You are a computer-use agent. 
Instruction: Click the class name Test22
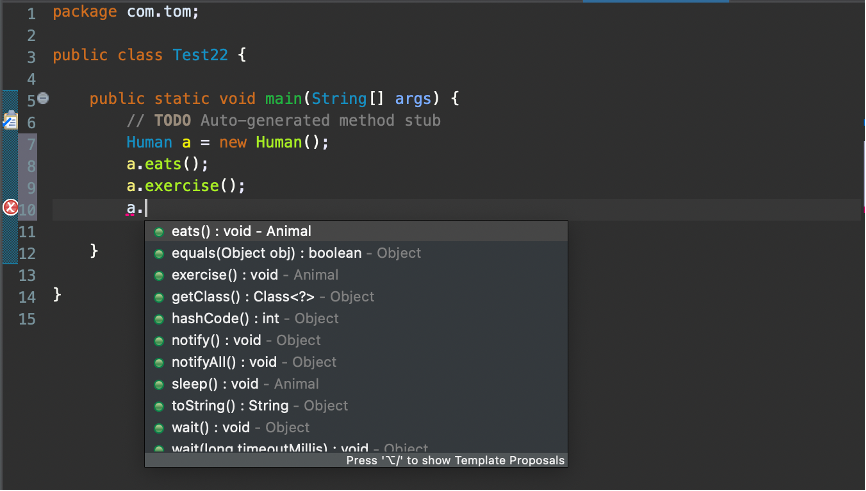click(200, 55)
